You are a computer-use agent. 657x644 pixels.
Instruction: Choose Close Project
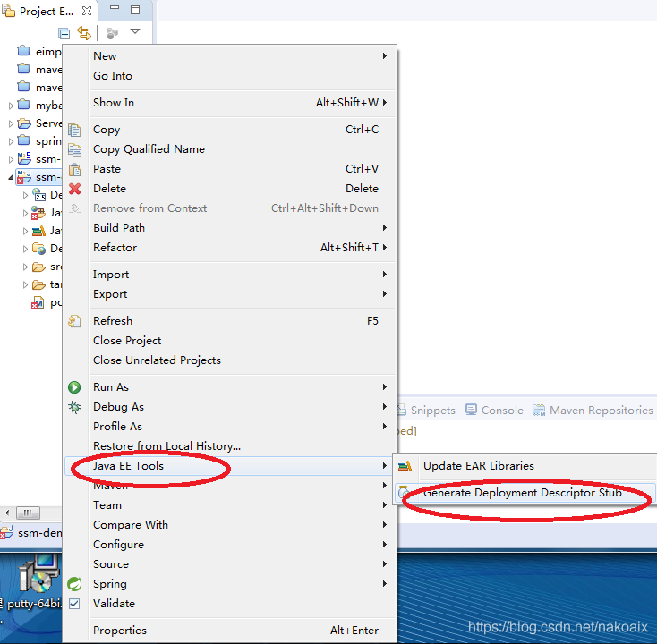230,341
